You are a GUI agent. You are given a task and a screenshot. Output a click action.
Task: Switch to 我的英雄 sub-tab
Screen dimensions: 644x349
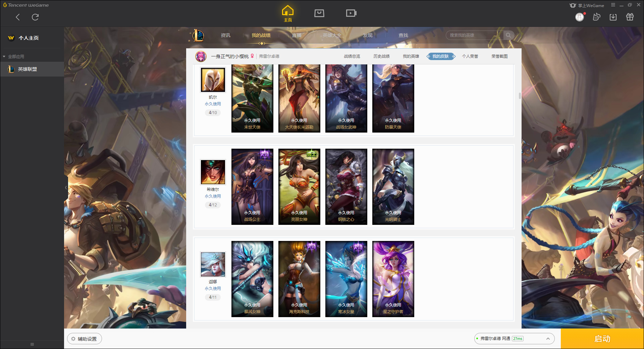411,56
